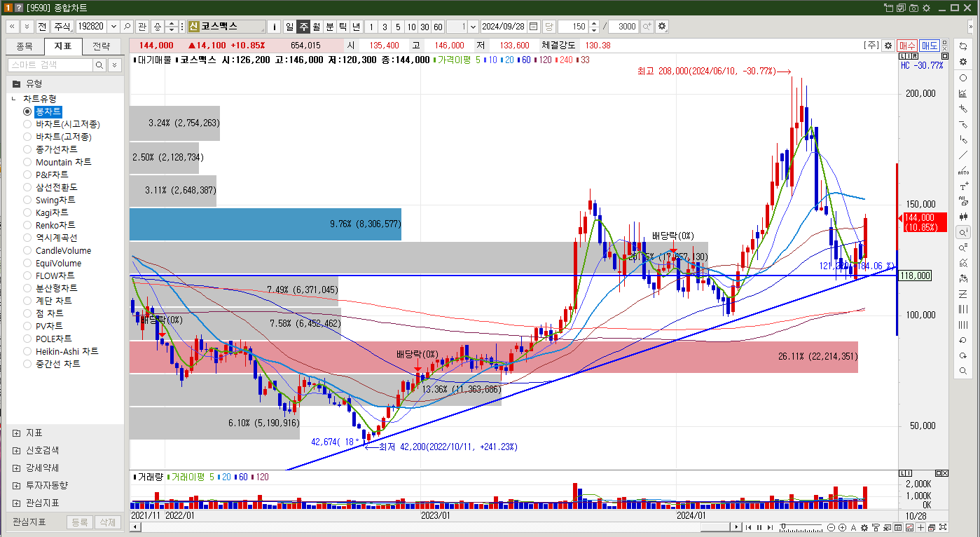Image resolution: width=980 pixels, height=537 pixels.
Task: Click the refresh cycle icon in right toolbar
Action: click(964, 46)
